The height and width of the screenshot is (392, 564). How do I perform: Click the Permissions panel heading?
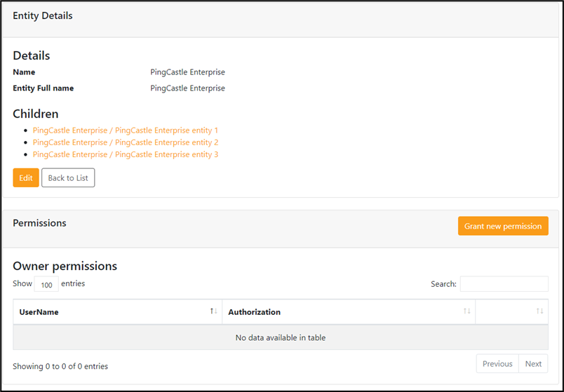pos(39,223)
